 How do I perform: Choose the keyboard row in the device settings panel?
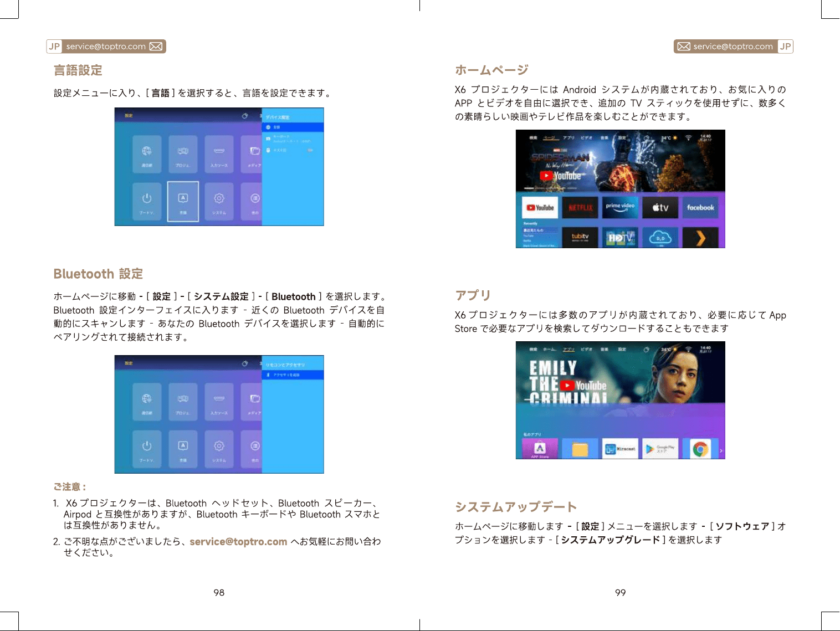click(x=293, y=138)
